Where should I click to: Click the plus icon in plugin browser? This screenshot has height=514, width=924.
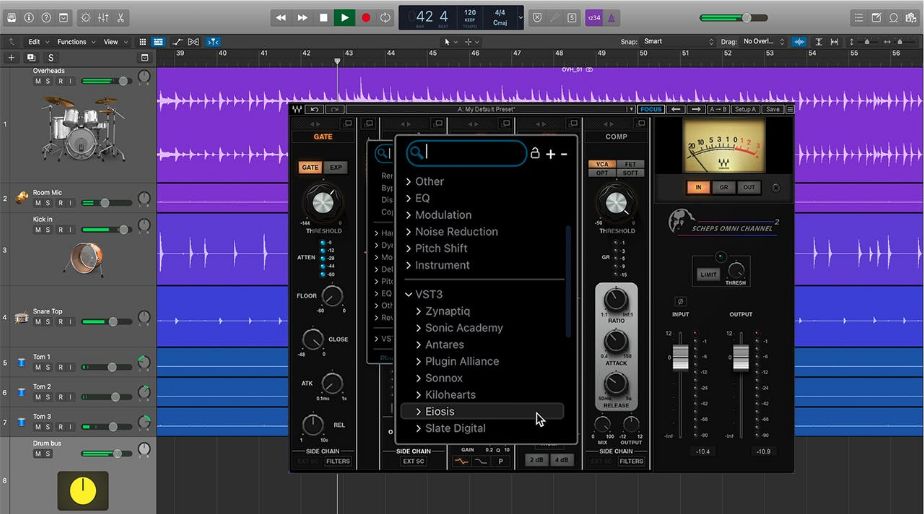point(550,154)
